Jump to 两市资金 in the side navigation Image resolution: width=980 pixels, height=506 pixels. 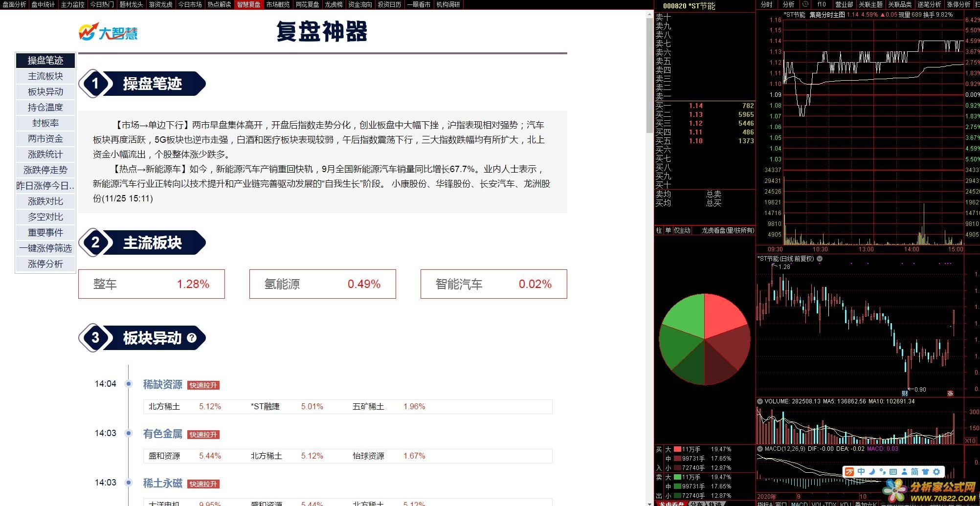click(45, 139)
